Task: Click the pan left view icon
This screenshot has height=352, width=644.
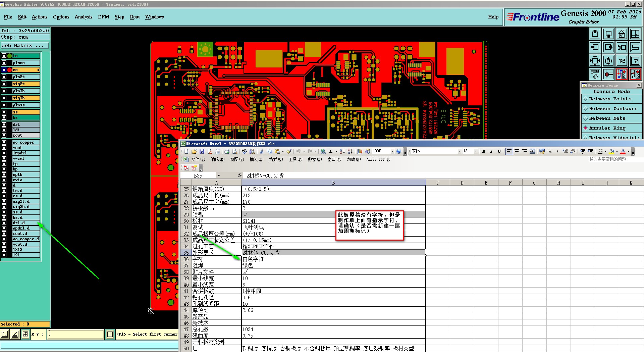Action: pos(595,47)
